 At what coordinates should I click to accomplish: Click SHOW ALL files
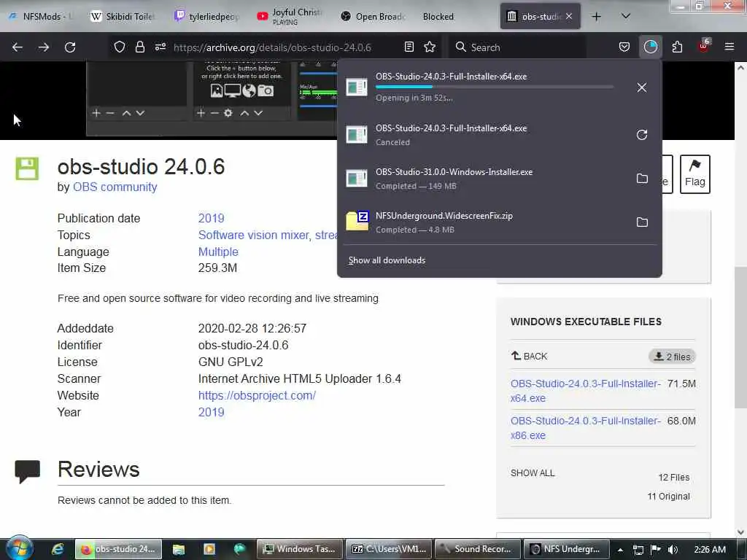click(533, 472)
